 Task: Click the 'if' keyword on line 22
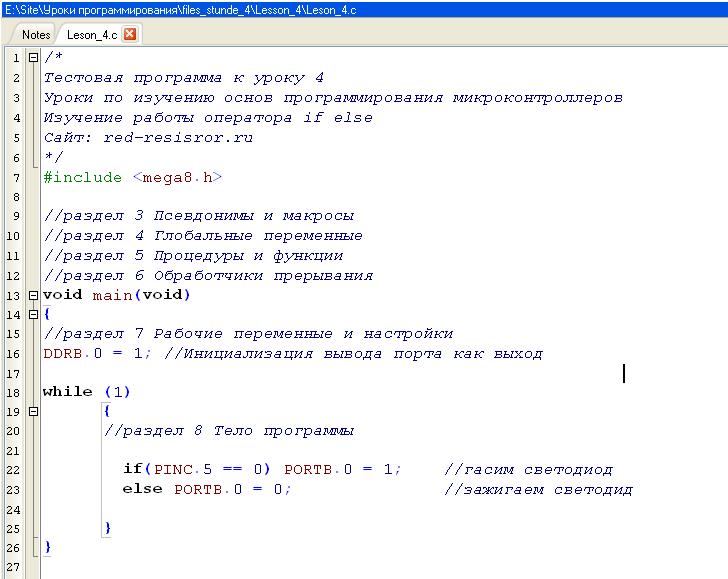pyautogui.click(x=132, y=468)
